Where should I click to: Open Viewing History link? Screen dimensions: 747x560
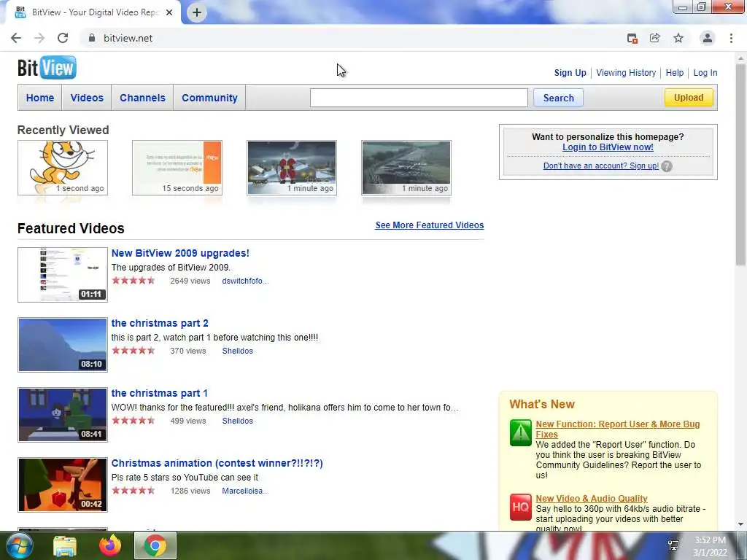[x=626, y=73]
